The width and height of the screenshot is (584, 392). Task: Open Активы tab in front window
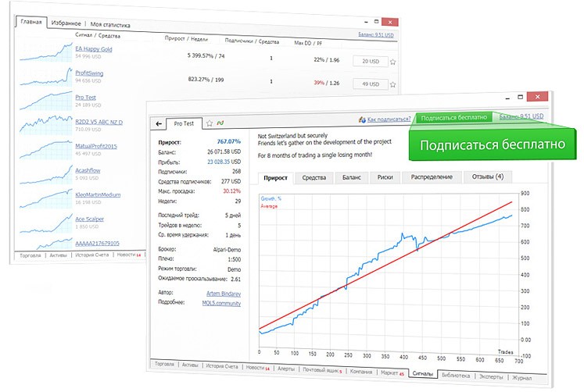[190, 365]
